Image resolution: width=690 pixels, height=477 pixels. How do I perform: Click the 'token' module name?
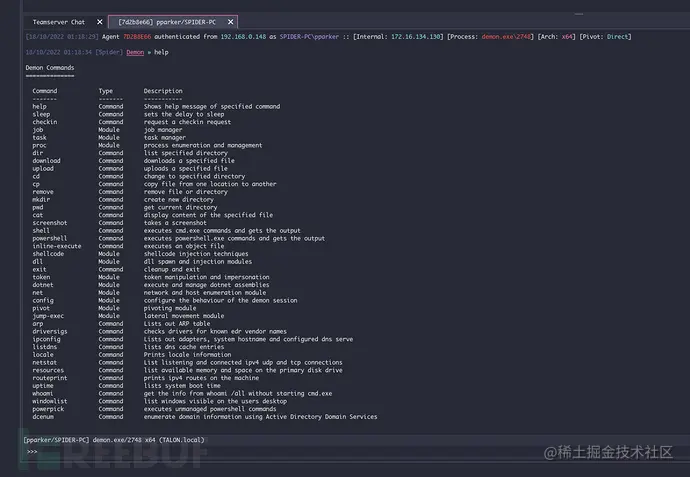(x=41, y=277)
